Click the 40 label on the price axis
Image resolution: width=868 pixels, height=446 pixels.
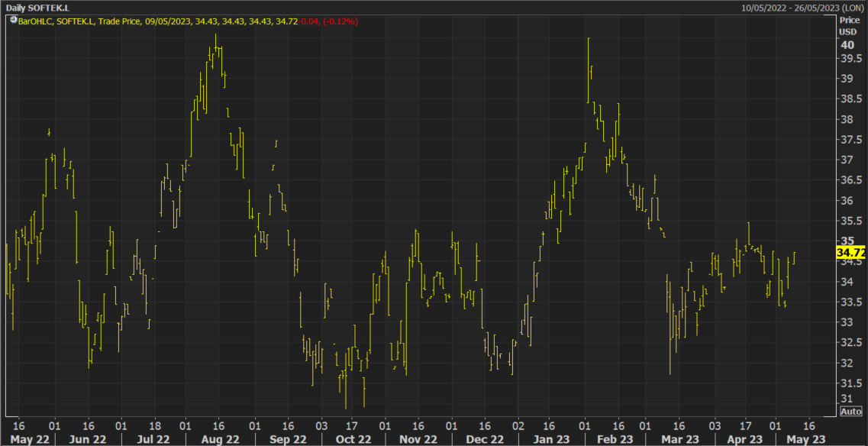click(x=847, y=45)
